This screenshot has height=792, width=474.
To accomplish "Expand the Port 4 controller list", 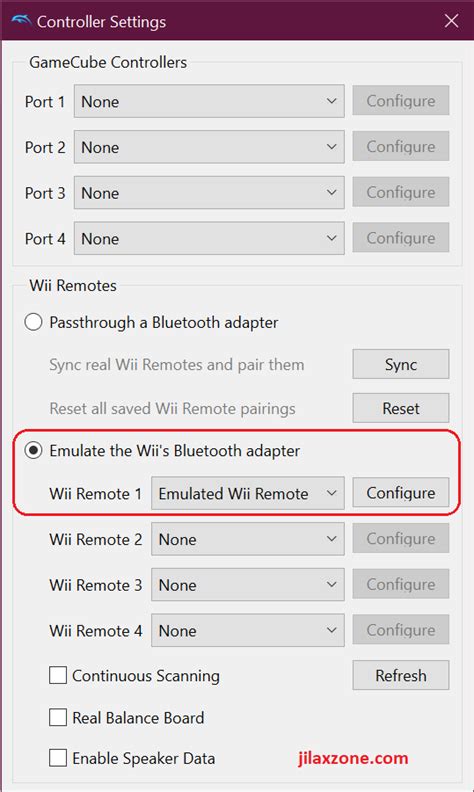I will tap(209, 238).
